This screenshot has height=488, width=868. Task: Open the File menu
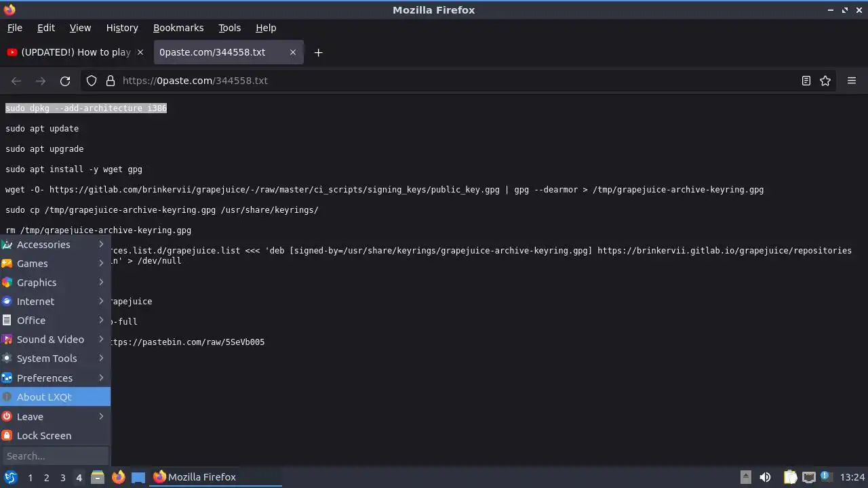click(15, 28)
